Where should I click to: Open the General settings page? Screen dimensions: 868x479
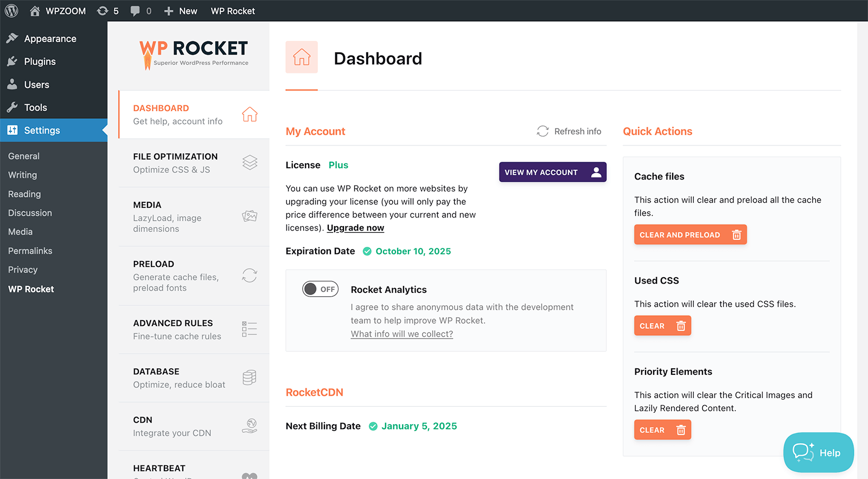pyautogui.click(x=24, y=156)
